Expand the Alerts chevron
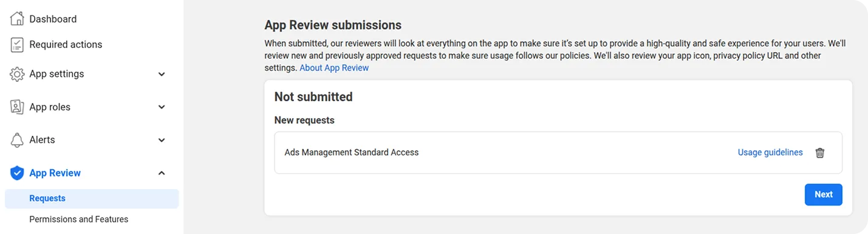The image size is (868, 234). [162, 140]
